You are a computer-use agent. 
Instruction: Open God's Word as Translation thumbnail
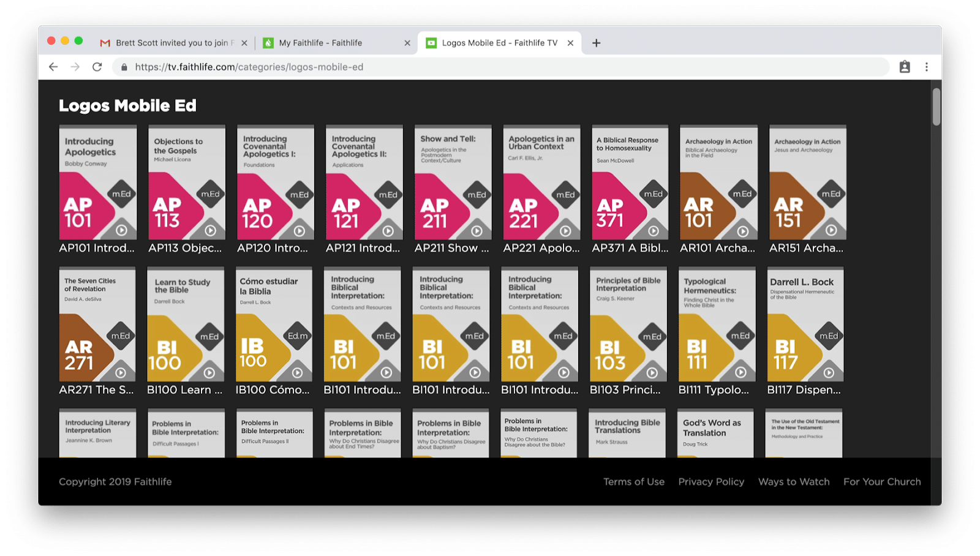point(715,434)
